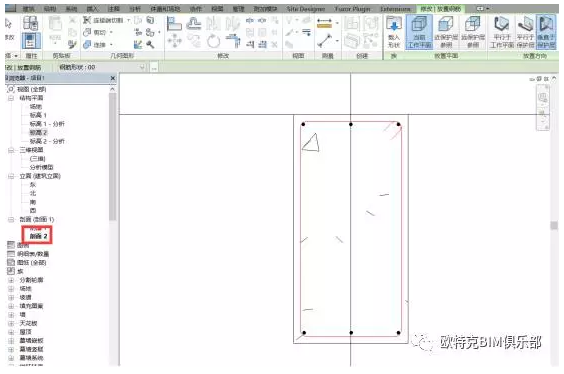Select the Offset tool
Viewport: 564px width, 374px height.
click(x=194, y=24)
